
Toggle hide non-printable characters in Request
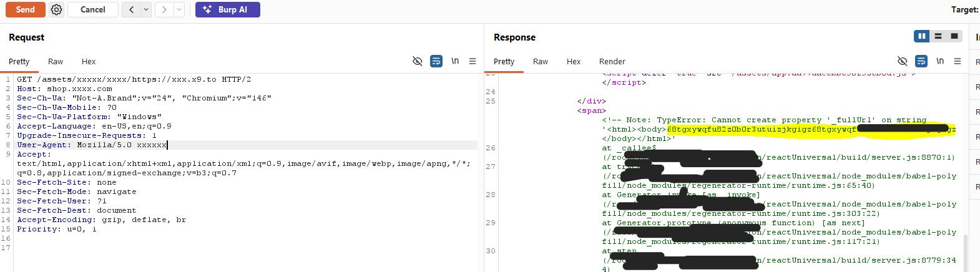(418, 61)
